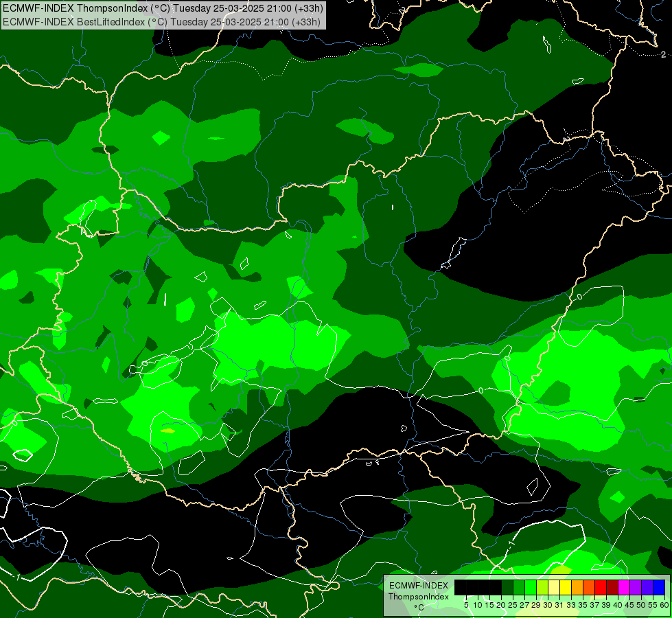Choose the bright red 37–39 legend swatch

point(601,587)
